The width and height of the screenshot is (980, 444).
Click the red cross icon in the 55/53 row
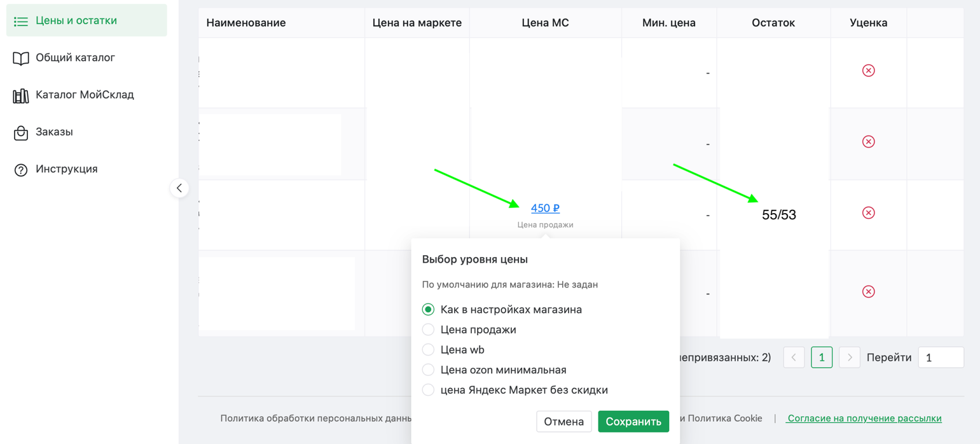(x=868, y=212)
